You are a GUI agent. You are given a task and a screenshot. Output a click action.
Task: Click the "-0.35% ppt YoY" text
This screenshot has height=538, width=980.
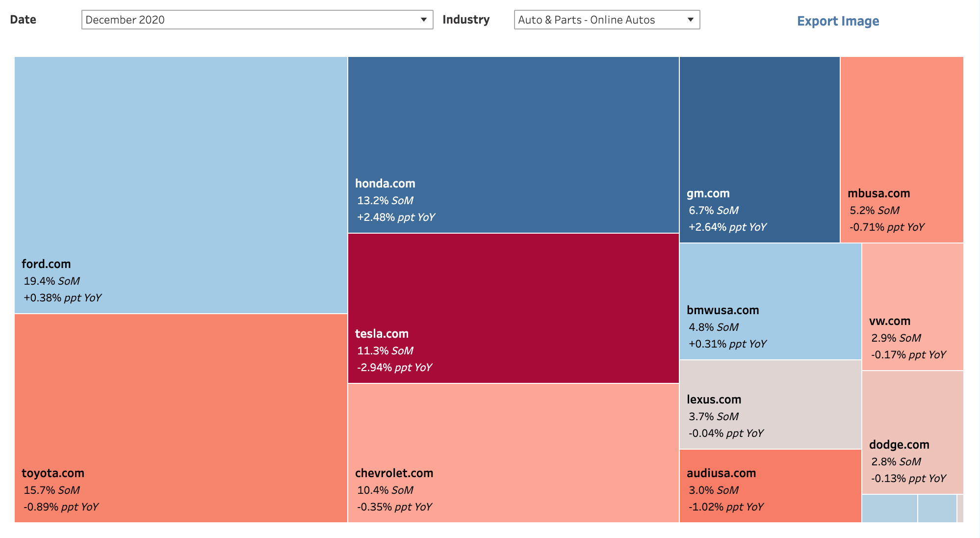pyautogui.click(x=394, y=507)
